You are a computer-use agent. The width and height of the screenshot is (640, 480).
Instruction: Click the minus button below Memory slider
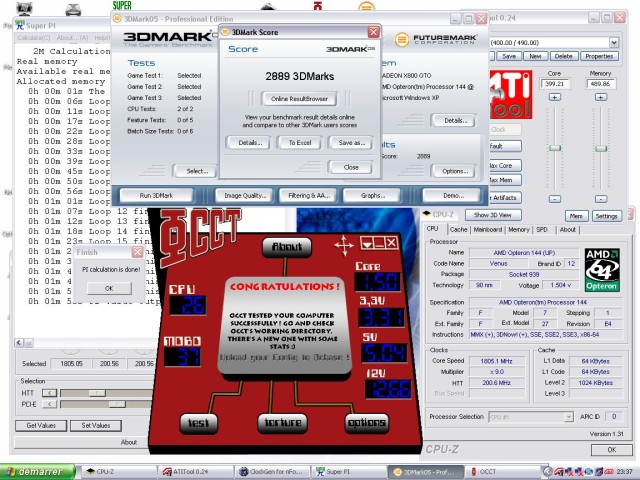pos(600,199)
